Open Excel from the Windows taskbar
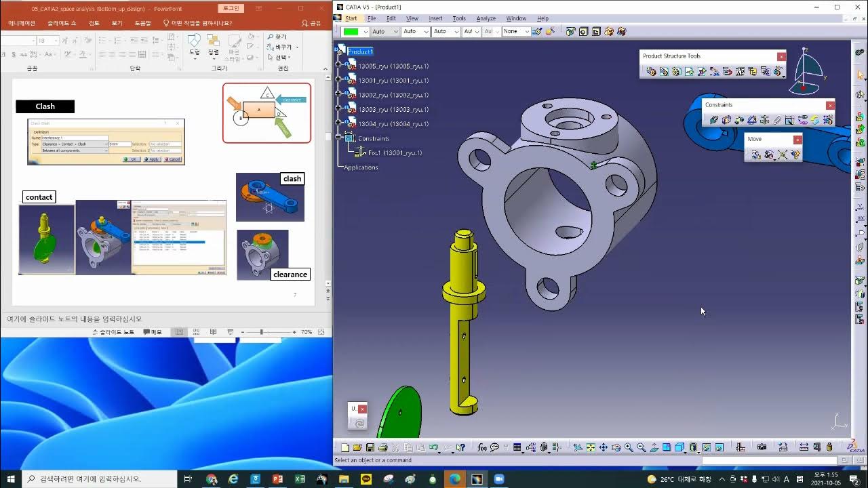Screen dimensions: 868x488 pyautogui.click(x=300, y=479)
